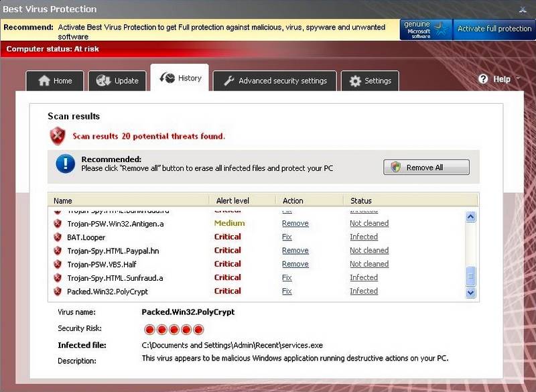The height and width of the screenshot is (392, 536).
Task: Click the globe icon on Update tab
Action: (x=103, y=80)
